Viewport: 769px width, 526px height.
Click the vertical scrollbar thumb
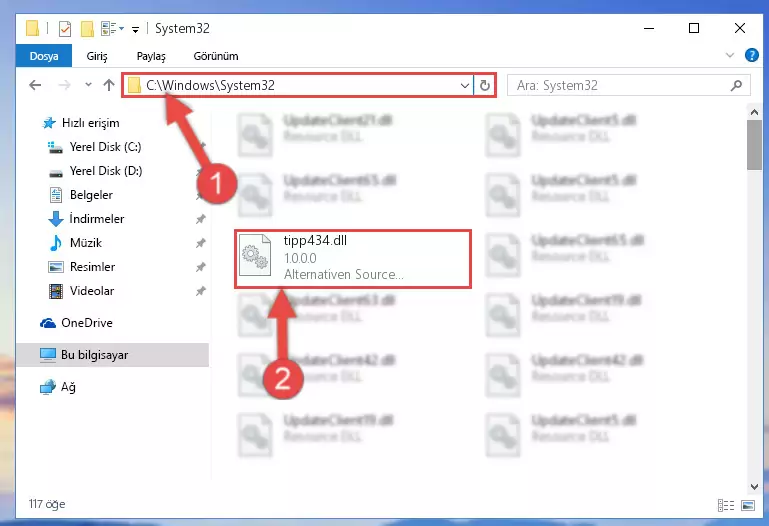754,145
